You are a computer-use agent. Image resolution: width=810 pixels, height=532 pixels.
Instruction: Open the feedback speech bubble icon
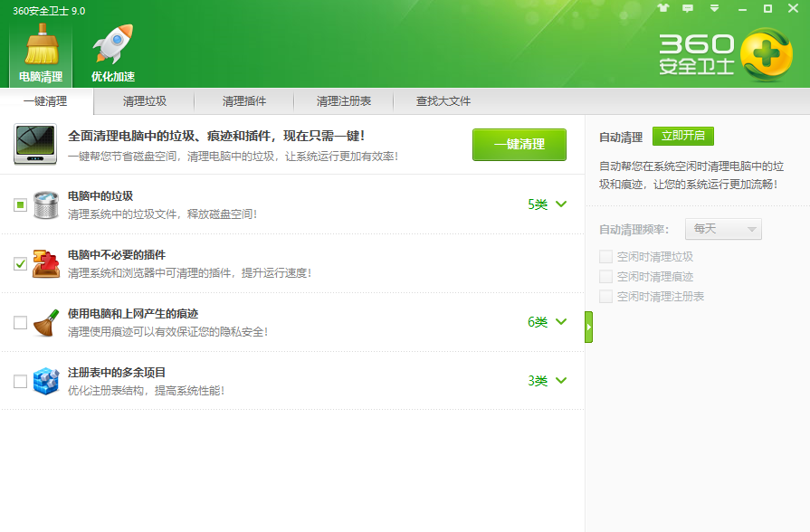pyautogui.click(x=688, y=8)
